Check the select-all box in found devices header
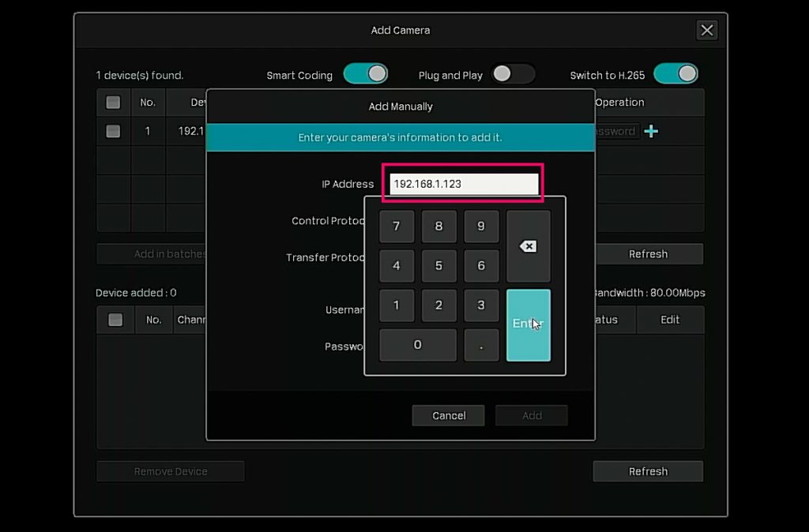Image resolution: width=809 pixels, height=532 pixels. coord(113,103)
